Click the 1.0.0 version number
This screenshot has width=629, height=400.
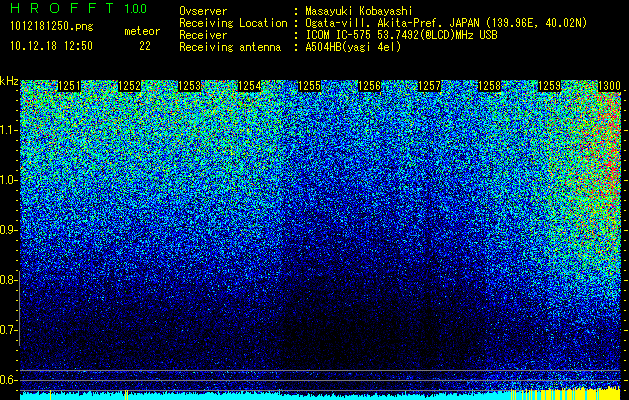(136, 9)
